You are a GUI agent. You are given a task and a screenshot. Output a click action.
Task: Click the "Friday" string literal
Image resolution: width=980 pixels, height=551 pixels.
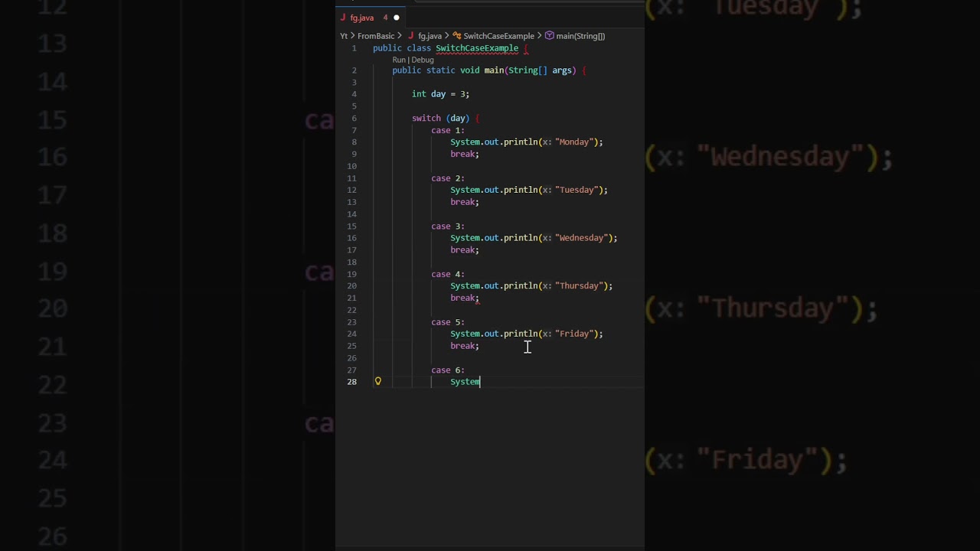point(575,334)
